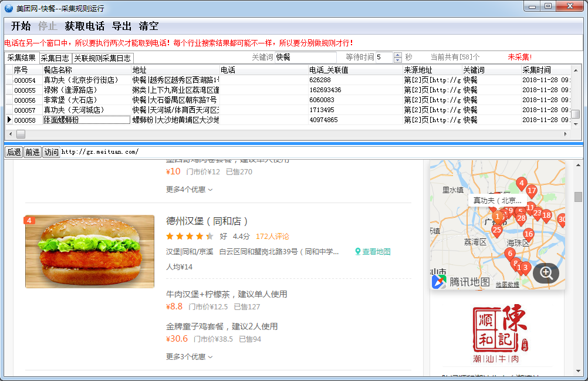
Task: Click the 真功夫（北京... map tooltip
Action: point(497,200)
